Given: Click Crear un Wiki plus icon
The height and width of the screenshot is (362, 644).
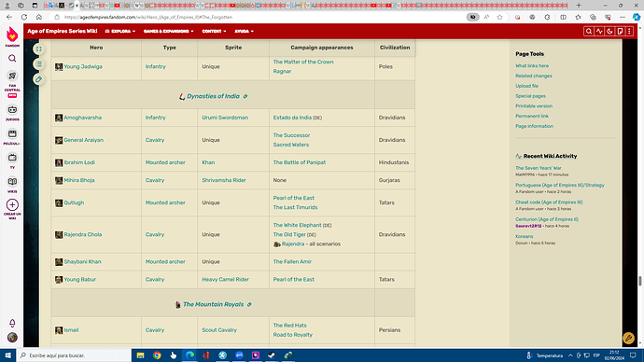Looking at the screenshot, I should tap(12, 205).
